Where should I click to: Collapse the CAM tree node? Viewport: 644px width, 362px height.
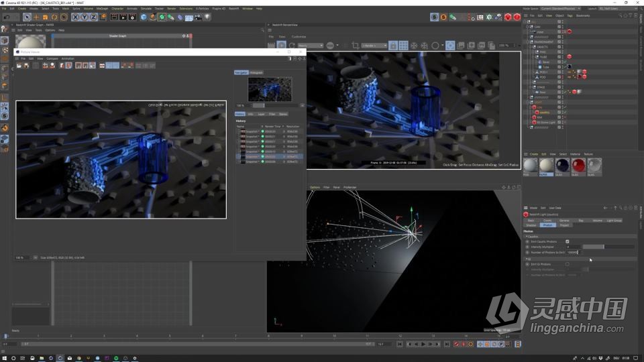coord(528,27)
